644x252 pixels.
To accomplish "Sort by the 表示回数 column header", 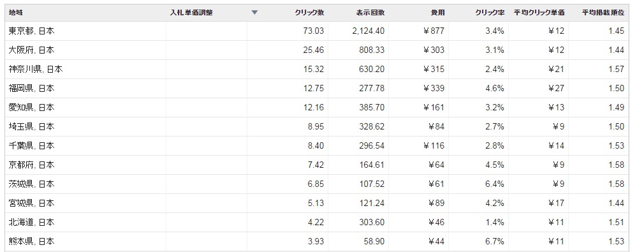I will [x=370, y=13].
